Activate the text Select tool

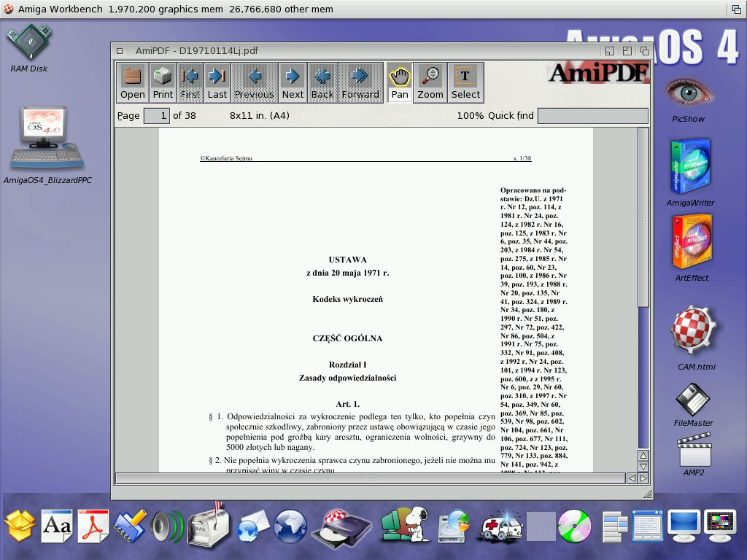point(465,82)
